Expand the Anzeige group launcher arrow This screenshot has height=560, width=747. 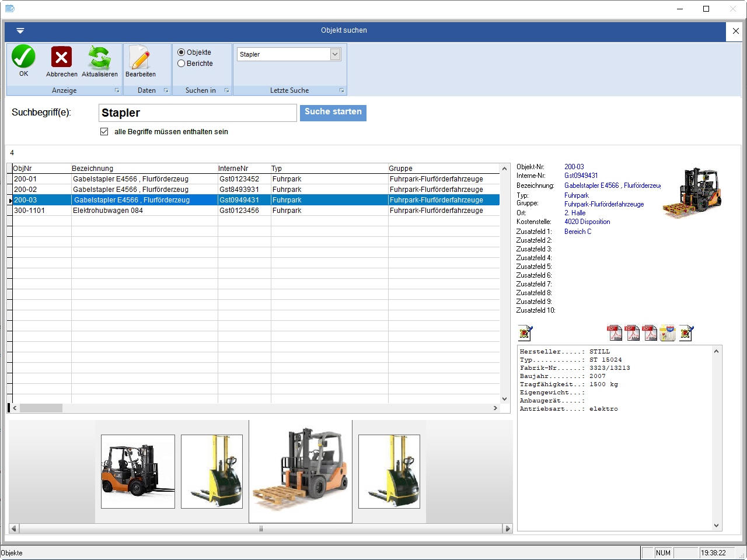(117, 90)
